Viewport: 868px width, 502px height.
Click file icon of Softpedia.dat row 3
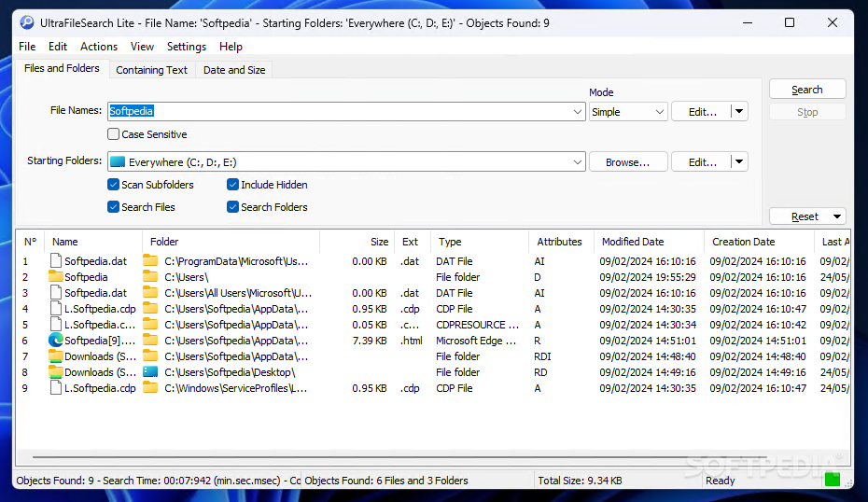point(55,292)
